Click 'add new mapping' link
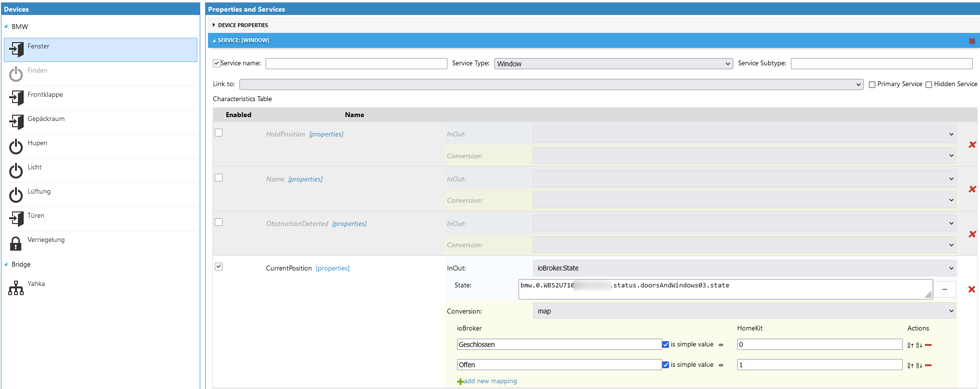This screenshot has height=389, width=980. [490, 381]
